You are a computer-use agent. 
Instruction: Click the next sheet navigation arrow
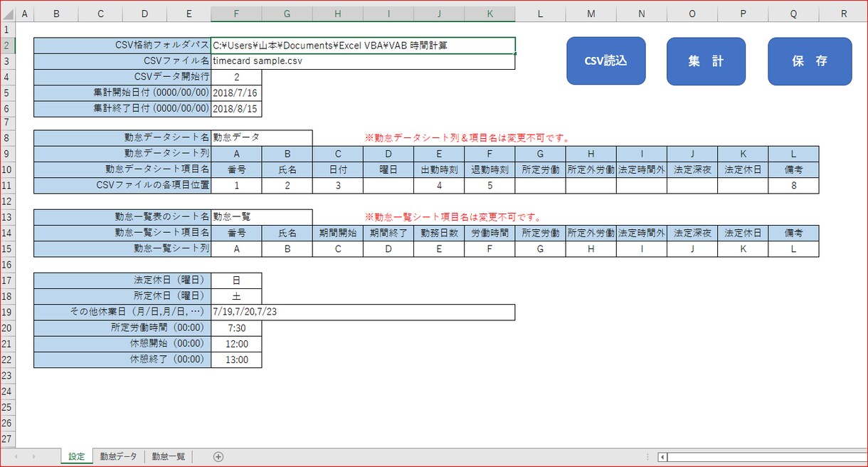pos(33,456)
